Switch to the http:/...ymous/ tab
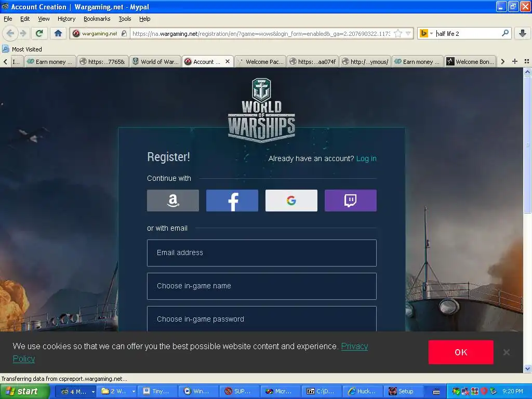The width and height of the screenshot is (532, 399). click(x=365, y=61)
